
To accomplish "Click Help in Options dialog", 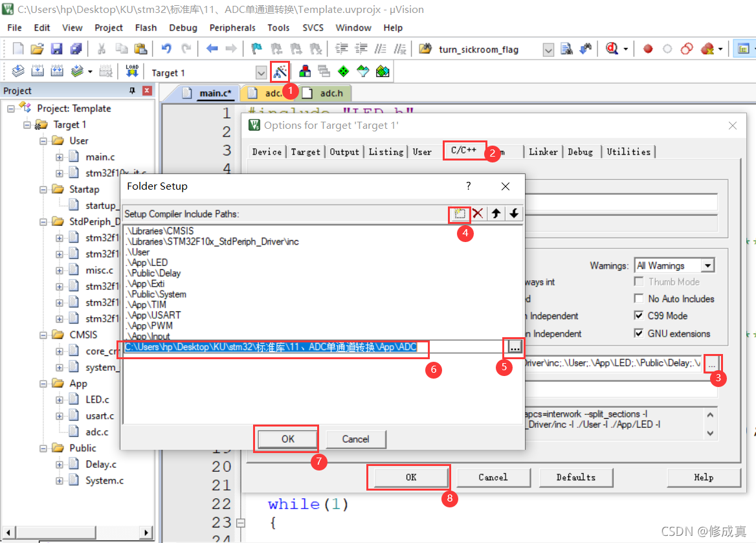I will 704,477.
